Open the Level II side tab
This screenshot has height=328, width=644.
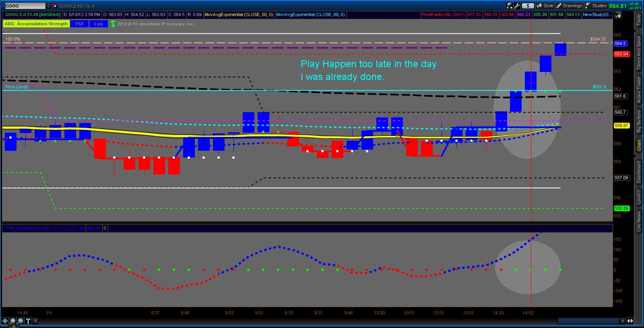coord(638,197)
